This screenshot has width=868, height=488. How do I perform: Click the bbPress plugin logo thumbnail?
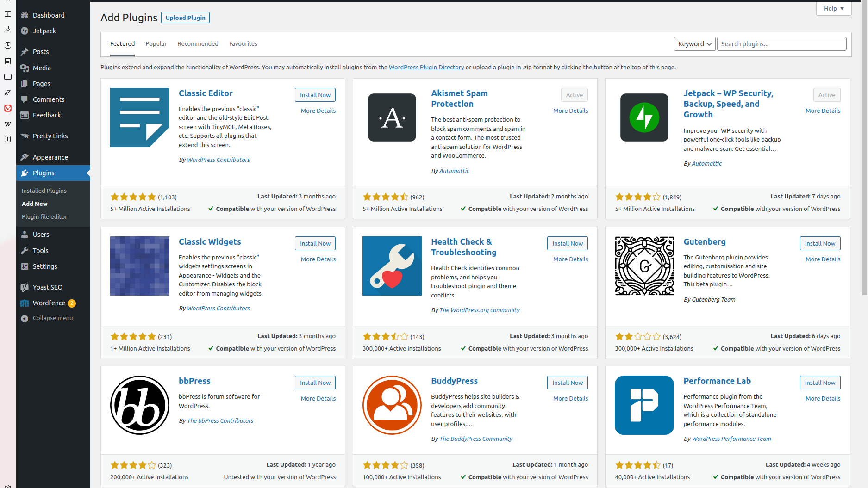tap(140, 405)
